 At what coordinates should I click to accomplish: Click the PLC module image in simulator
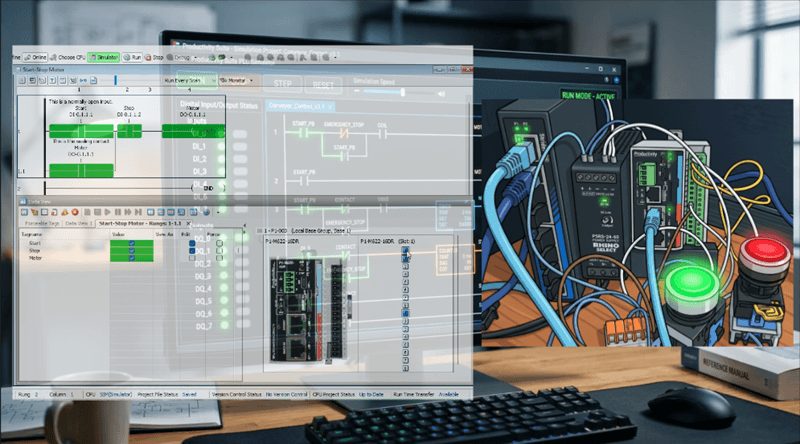pyautogui.click(x=311, y=310)
